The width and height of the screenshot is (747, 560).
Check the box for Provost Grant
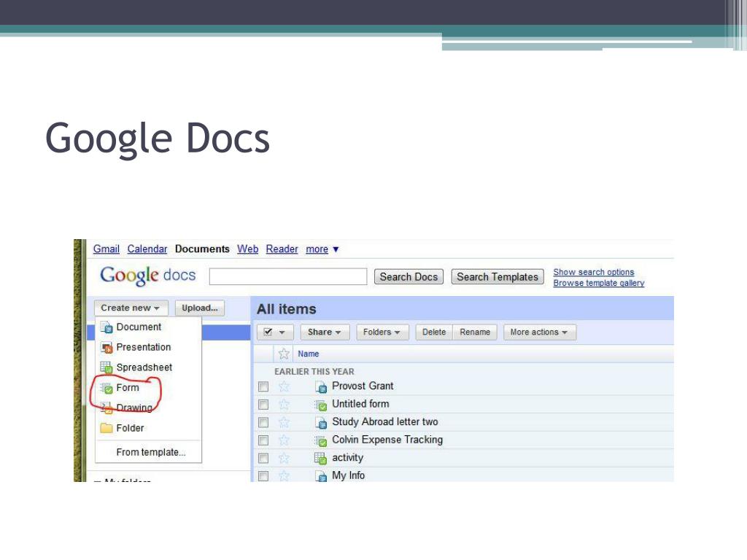[263, 386]
